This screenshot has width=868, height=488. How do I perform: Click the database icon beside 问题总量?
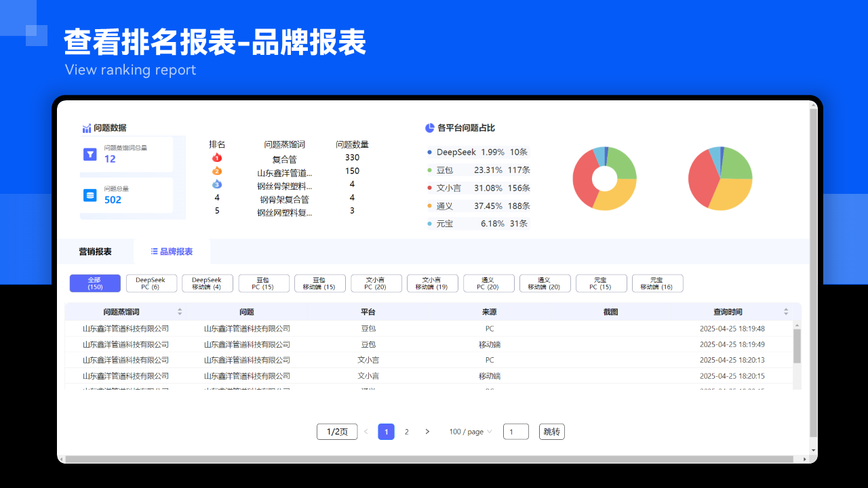[90, 195]
